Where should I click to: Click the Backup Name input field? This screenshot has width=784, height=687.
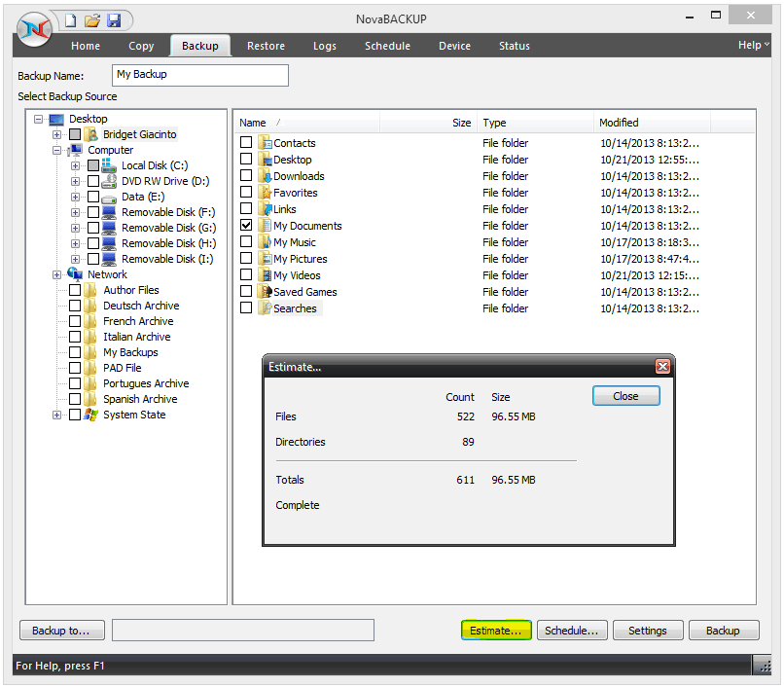coord(200,75)
